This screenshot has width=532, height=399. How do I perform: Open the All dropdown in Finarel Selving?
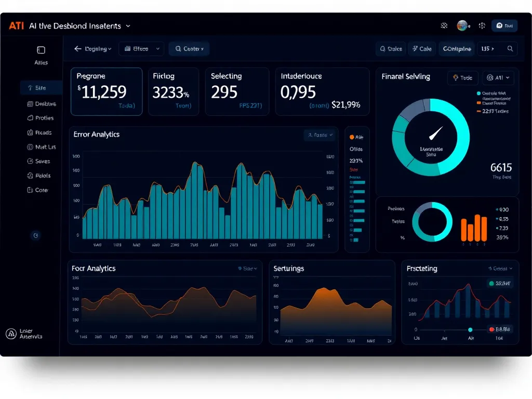[498, 78]
